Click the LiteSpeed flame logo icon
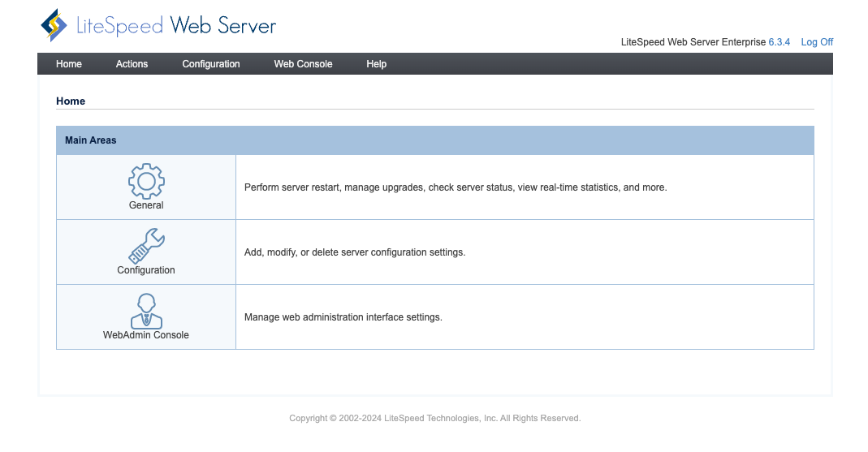Screen dimensions: 868x452 point(54,26)
